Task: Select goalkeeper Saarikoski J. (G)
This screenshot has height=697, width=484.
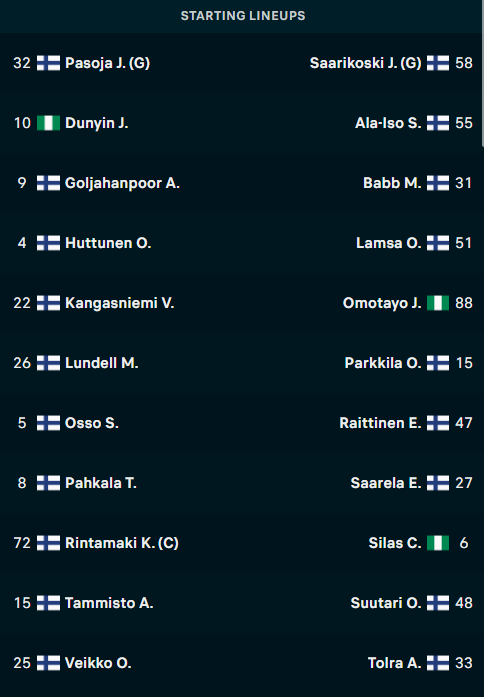Action: coord(365,63)
